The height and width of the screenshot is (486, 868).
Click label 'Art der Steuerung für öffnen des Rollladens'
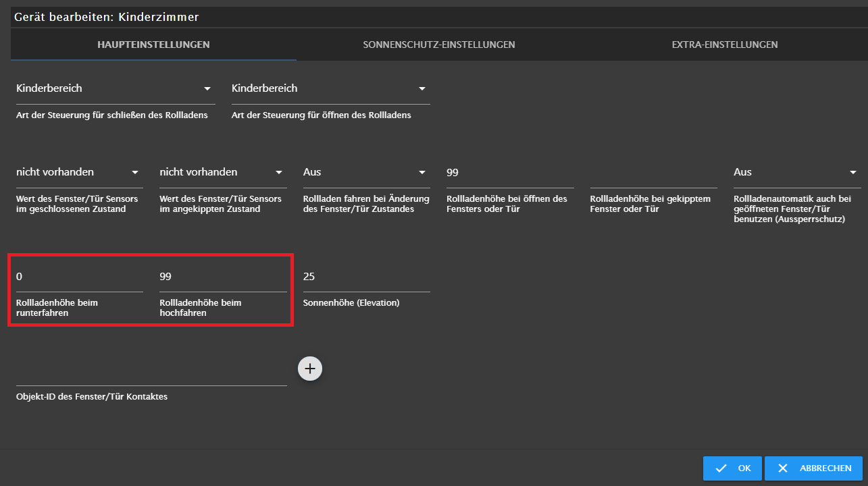pyautogui.click(x=322, y=115)
